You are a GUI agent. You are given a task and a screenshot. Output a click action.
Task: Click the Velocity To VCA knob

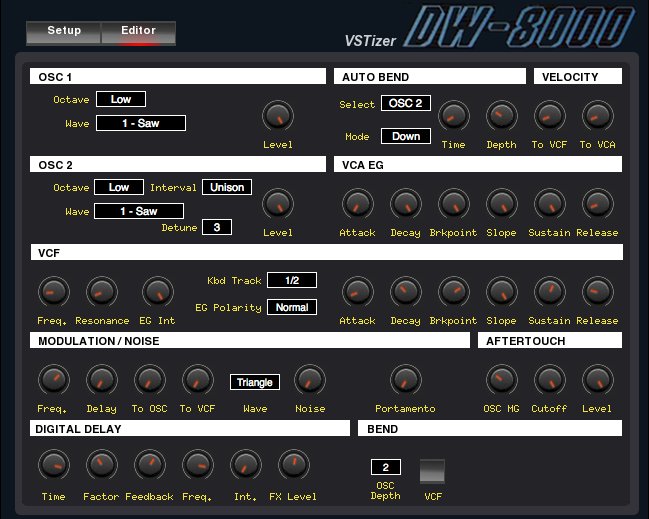(598, 116)
